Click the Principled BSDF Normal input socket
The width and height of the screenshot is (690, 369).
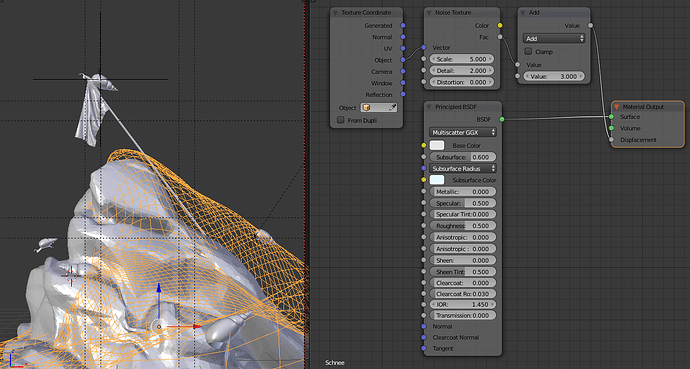pos(424,326)
